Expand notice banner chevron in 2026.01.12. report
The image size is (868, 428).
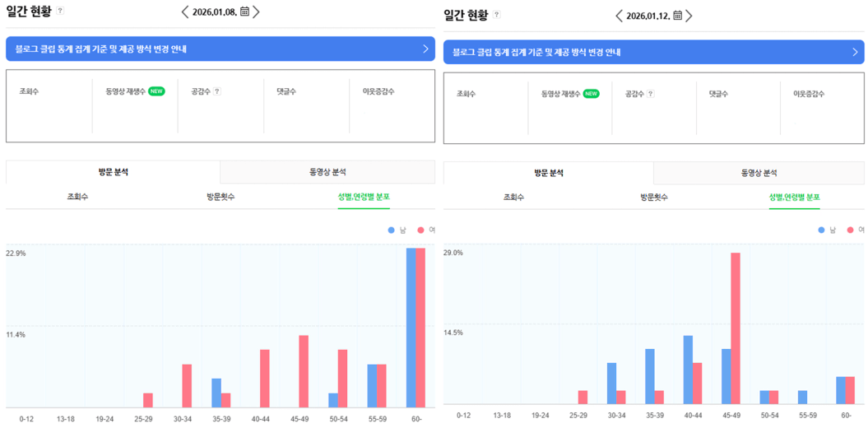pyautogui.click(x=856, y=52)
